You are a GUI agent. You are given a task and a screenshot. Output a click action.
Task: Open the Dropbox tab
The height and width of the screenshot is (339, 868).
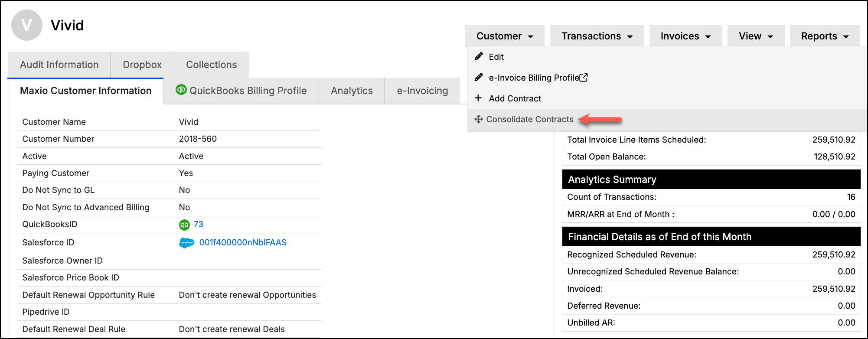(142, 65)
